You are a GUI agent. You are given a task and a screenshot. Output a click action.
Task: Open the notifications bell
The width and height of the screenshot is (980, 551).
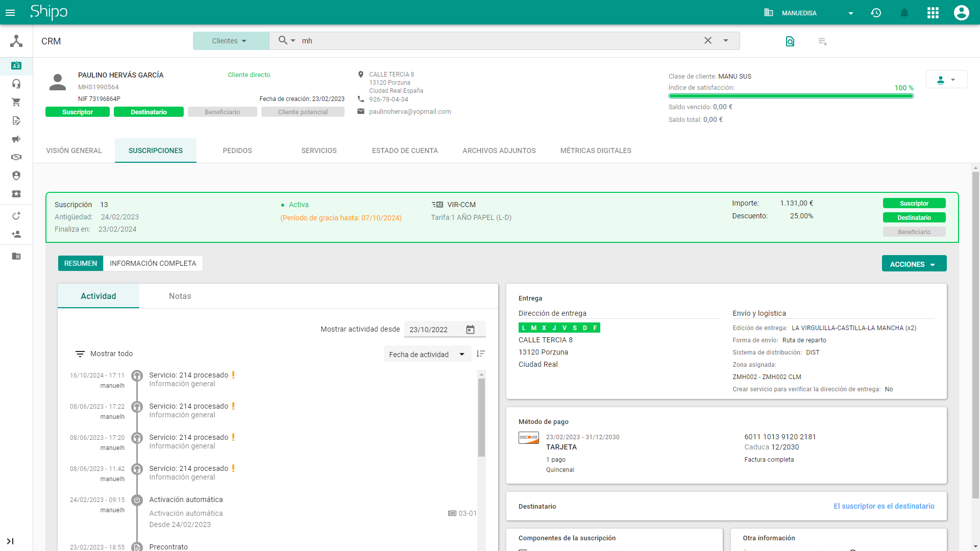[904, 13]
